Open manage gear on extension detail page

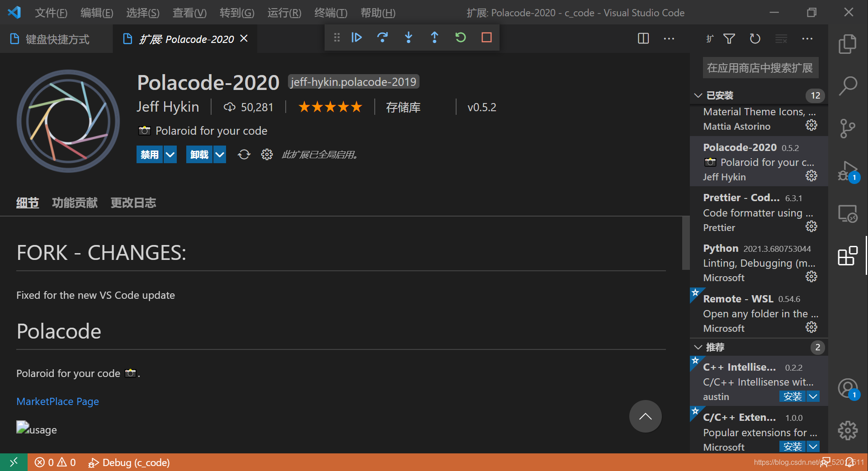pyautogui.click(x=267, y=155)
